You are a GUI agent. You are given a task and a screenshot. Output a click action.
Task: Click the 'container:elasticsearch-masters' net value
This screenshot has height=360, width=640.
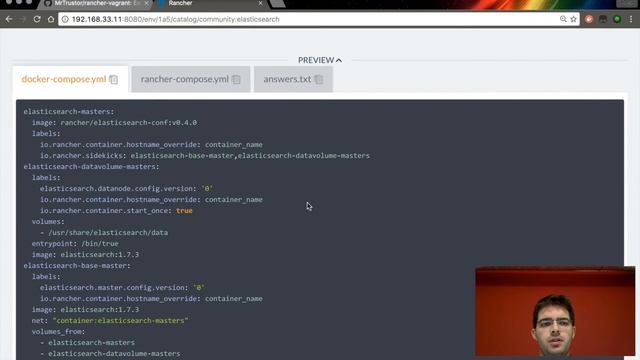point(120,321)
